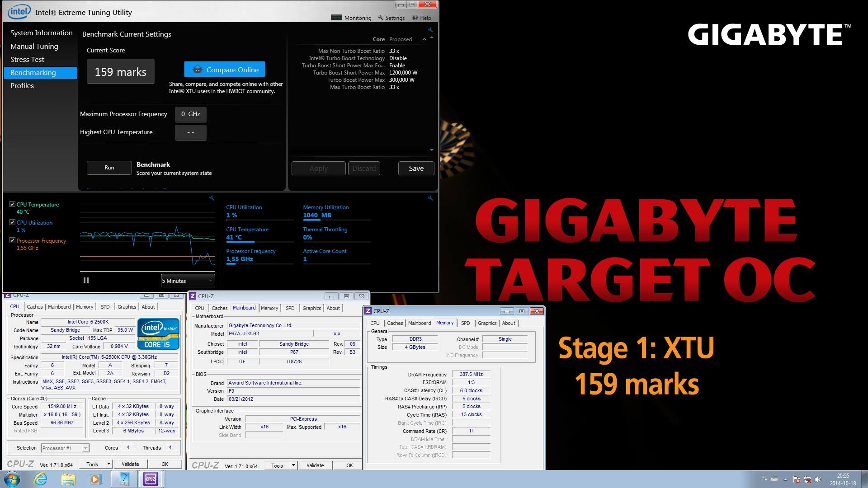Open 5 Minutes graph duration dropdown
Image resolution: width=868 pixels, height=488 pixels.
[x=188, y=281]
